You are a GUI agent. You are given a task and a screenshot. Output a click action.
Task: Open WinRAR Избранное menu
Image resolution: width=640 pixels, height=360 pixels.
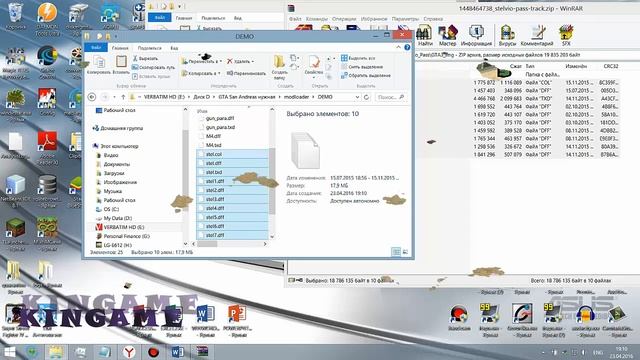point(374,19)
